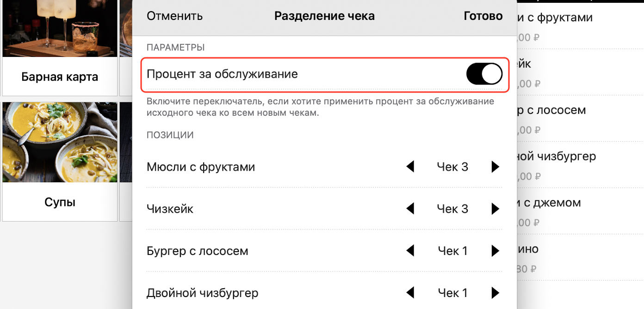Open the Барная карта menu category

pos(60,76)
